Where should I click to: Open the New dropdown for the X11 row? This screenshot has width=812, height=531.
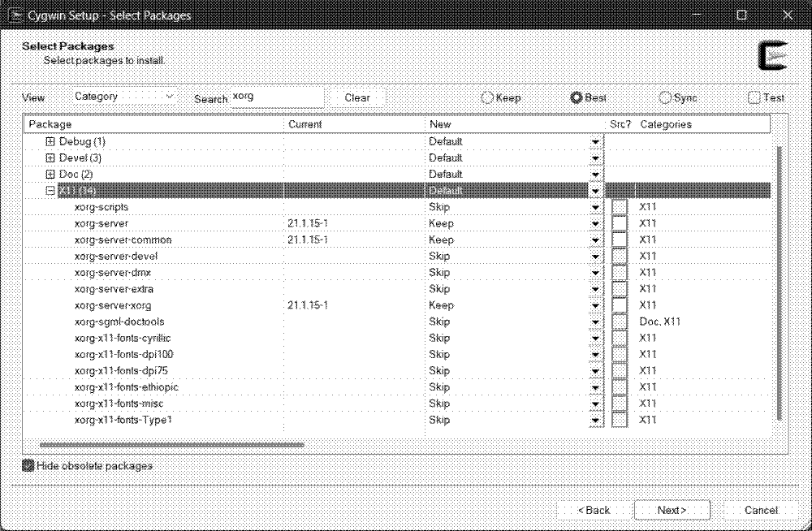point(597,190)
